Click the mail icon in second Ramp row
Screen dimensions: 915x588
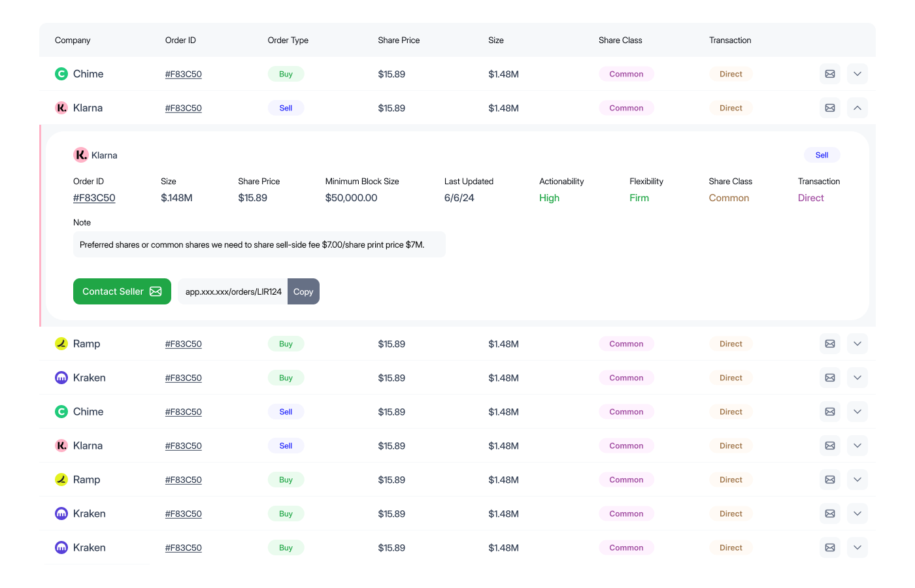(830, 480)
